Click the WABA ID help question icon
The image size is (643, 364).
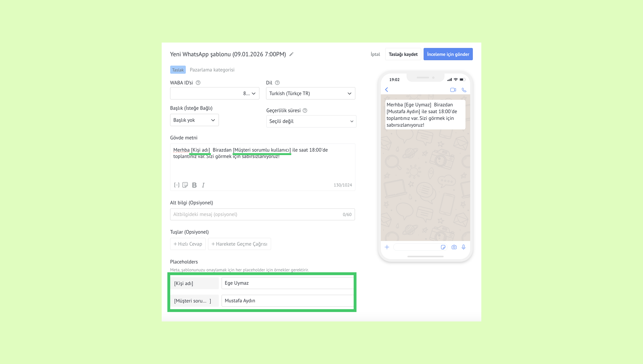(x=198, y=83)
